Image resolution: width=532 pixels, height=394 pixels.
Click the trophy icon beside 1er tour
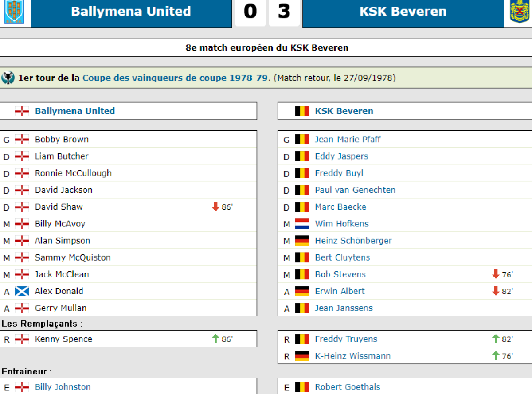8,78
